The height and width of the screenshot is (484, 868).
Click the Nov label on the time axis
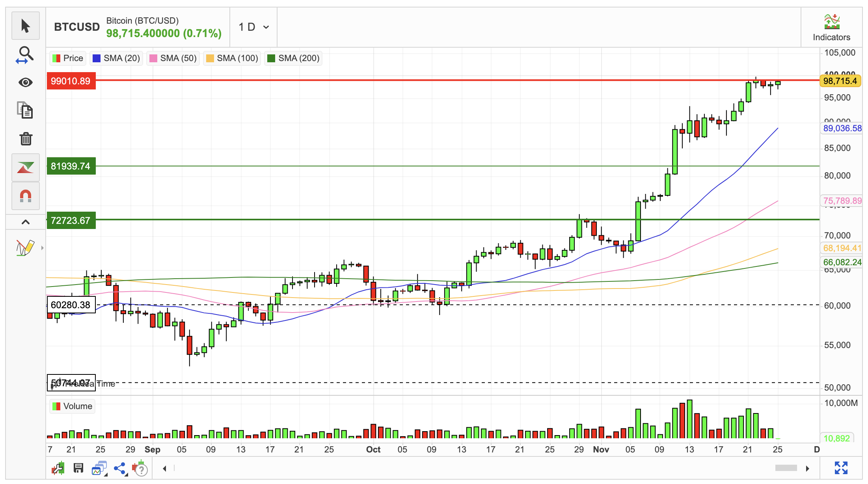pos(601,450)
